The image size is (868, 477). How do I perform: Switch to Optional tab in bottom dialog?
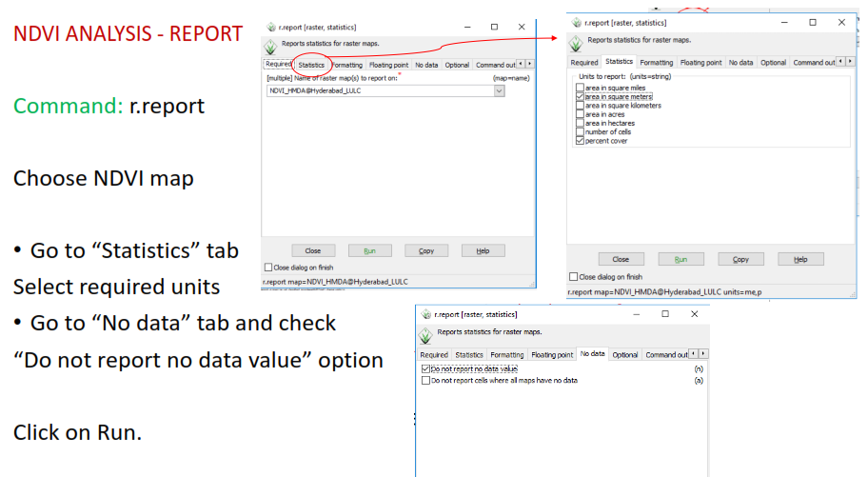(x=624, y=355)
